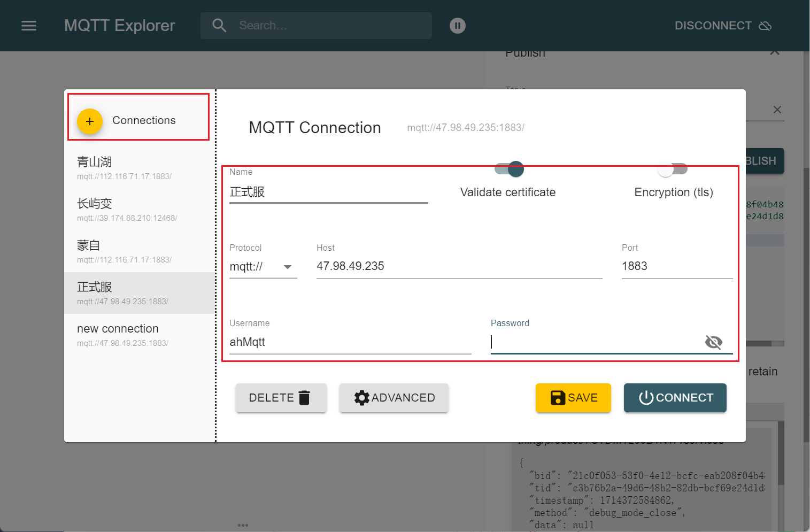Click the yellow plus add connection icon
Viewport: 810px width, 532px height.
(90, 121)
